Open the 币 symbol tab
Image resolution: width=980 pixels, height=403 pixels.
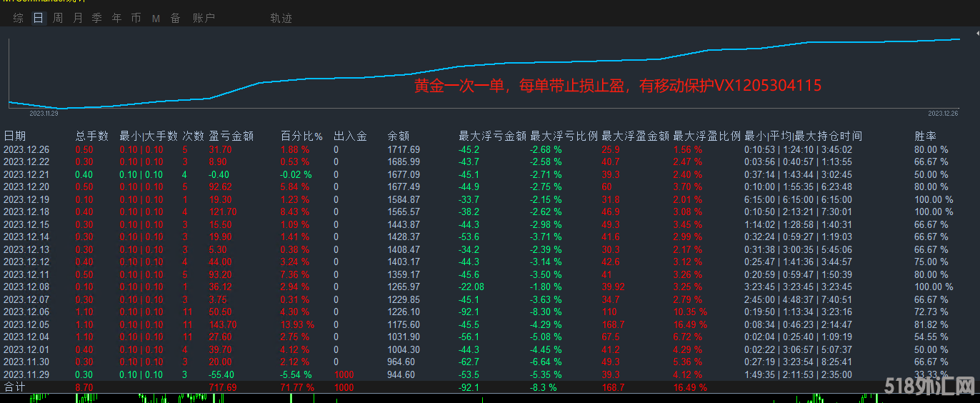click(x=136, y=19)
